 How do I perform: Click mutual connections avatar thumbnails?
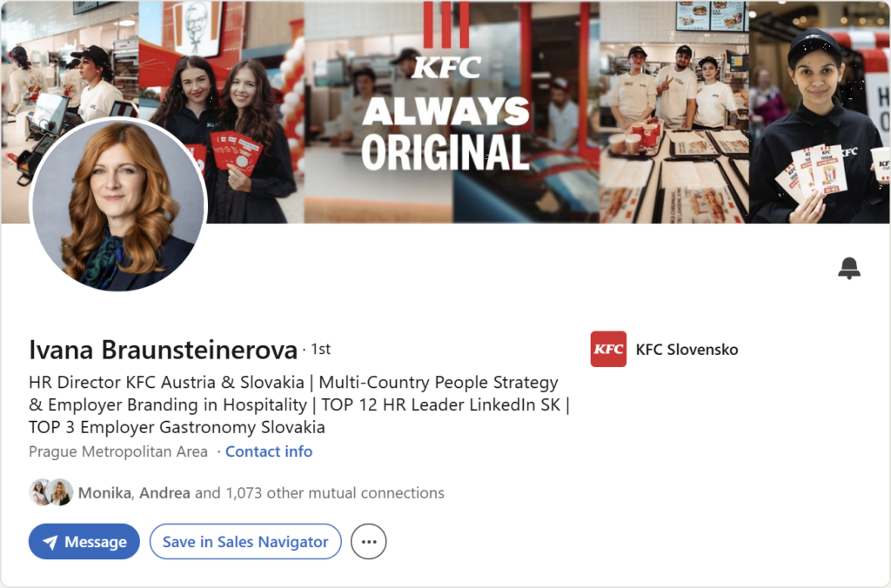pos(51,492)
